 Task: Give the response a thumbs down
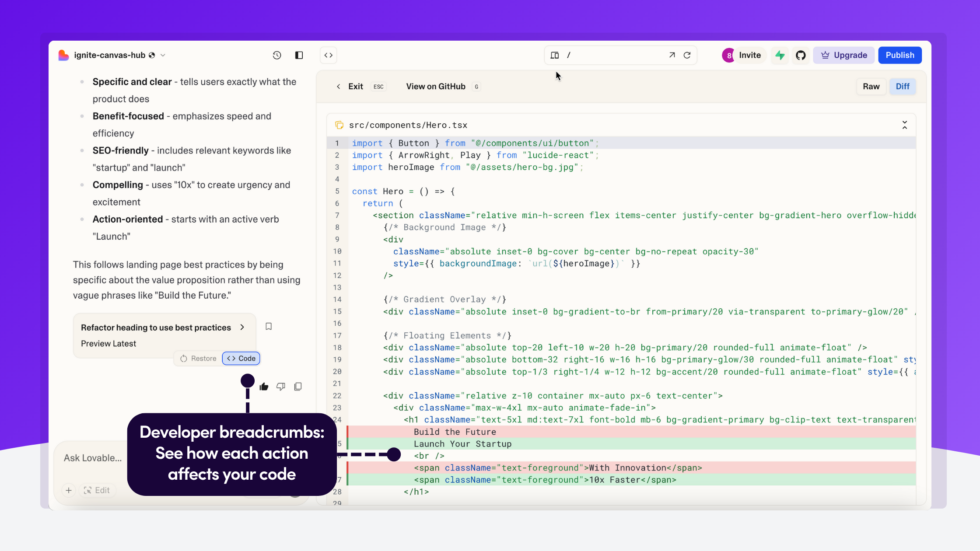click(281, 387)
